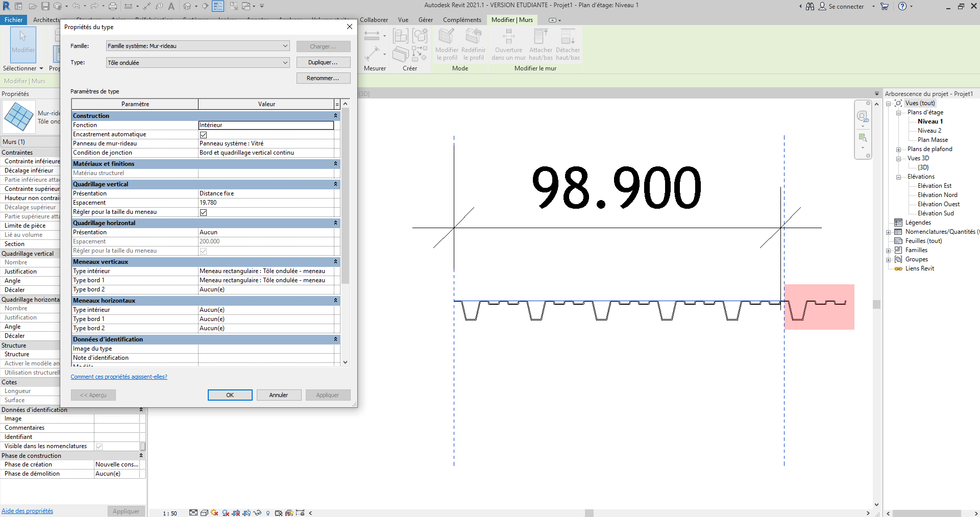Click the Help question mark icon
This screenshot has width=980, height=517.
902,6
